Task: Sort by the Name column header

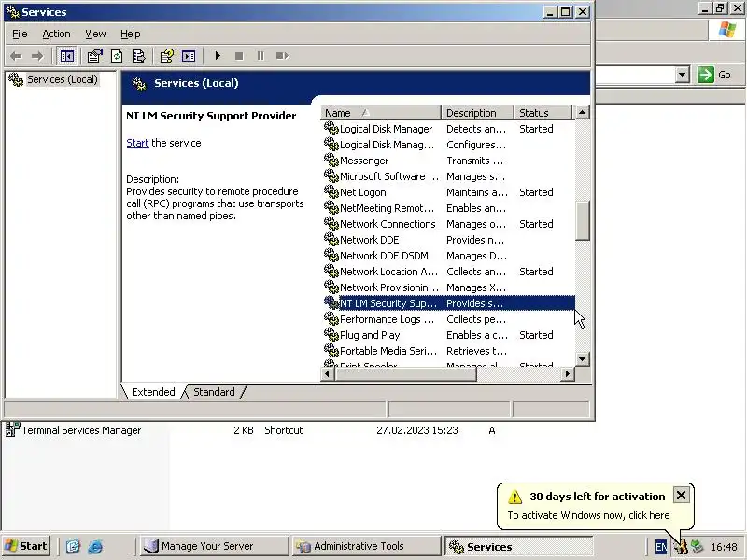Action: coord(381,113)
